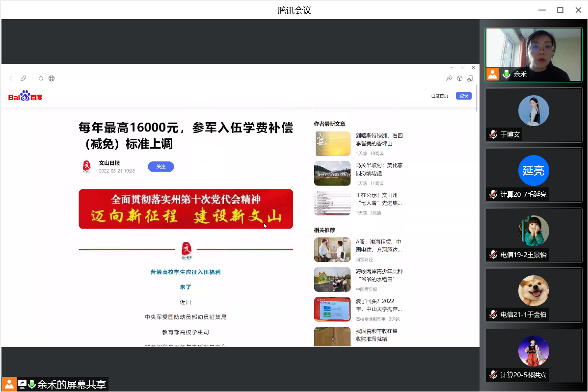This screenshot has width=588, height=392.
Task: Click the screen share icon in bottom label
Action: coord(22,384)
